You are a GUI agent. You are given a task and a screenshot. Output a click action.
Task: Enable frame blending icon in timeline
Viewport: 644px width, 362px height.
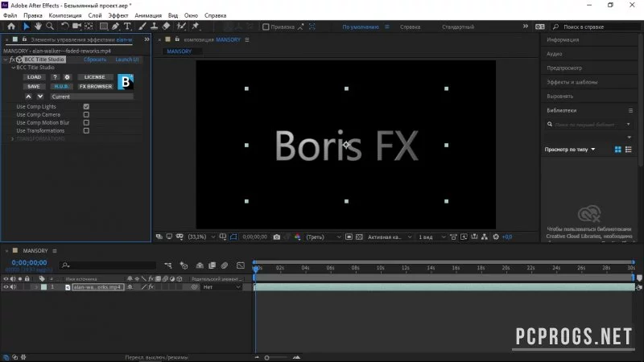coord(212,265)
